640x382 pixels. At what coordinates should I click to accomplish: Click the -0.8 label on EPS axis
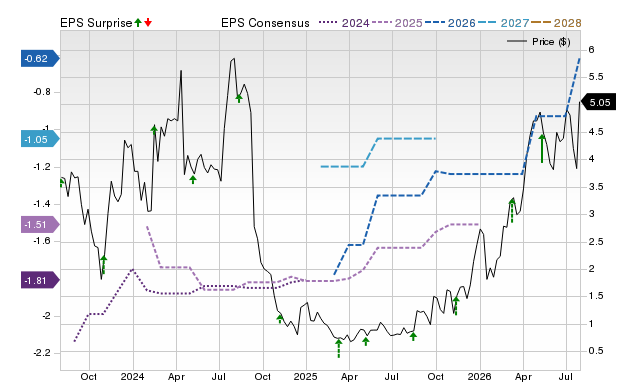(42, 92)
